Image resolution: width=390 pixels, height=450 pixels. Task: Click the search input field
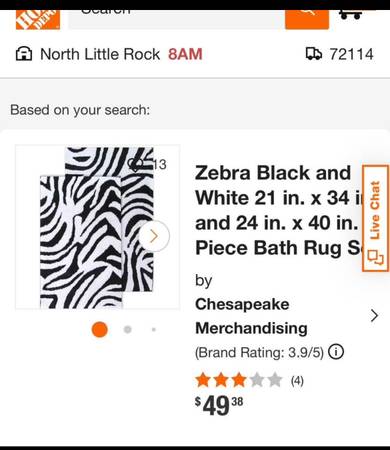tap(177, 20)
